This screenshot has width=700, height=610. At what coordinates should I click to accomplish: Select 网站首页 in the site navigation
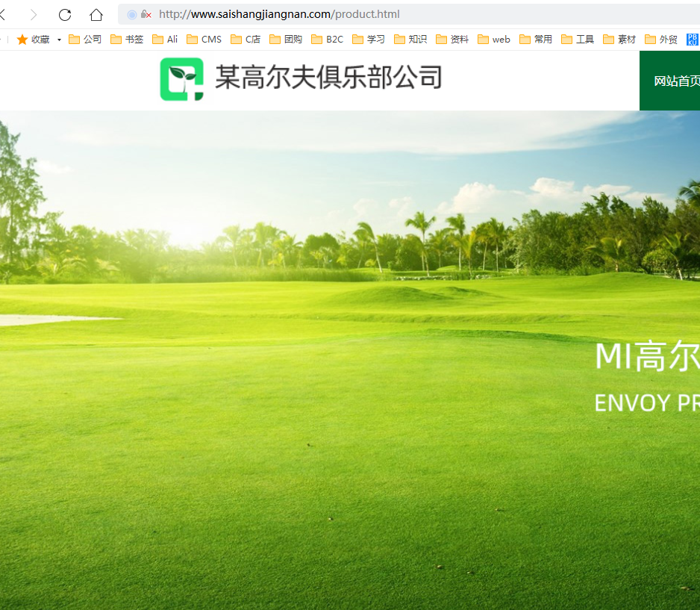(675, 81)
